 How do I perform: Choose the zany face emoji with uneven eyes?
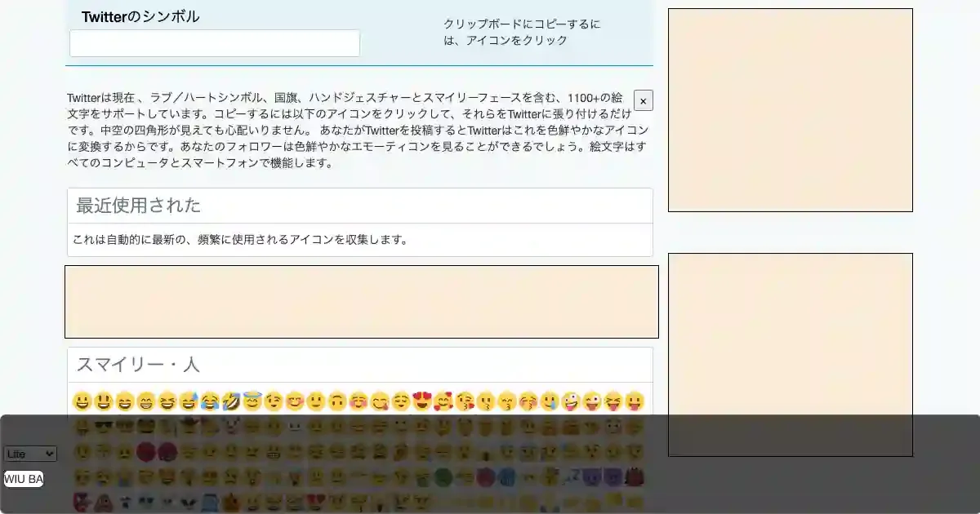click(571, 401)
